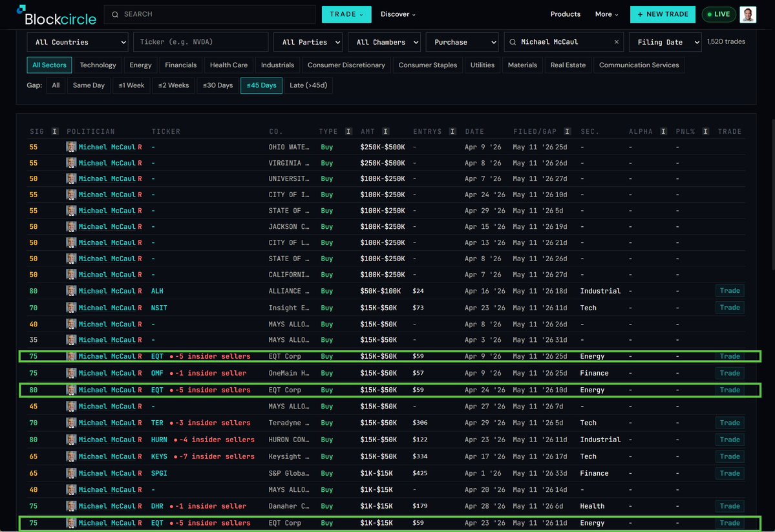Open the HURN ticker link
Image resolution: width=775 pixels, height=532 pixels.
pyautogui.click(x=159, y=440)
